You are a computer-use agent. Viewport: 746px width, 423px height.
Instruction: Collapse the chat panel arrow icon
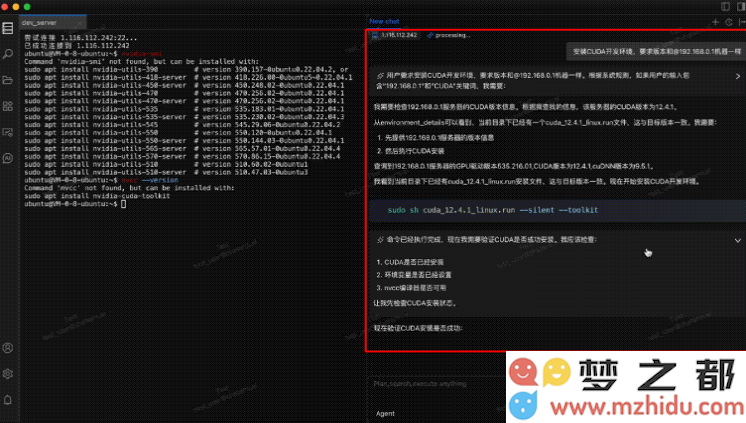coord(742,22)
